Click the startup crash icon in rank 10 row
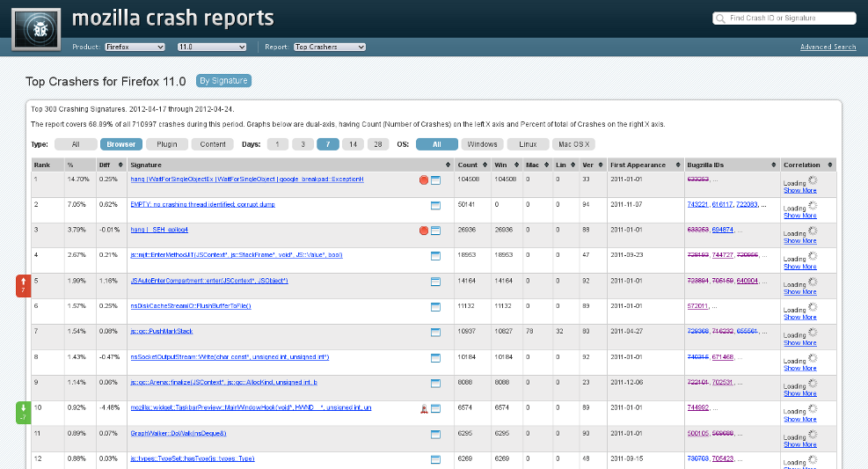The image size is (868, 469). pyautogui.click(x=424, y=408)
